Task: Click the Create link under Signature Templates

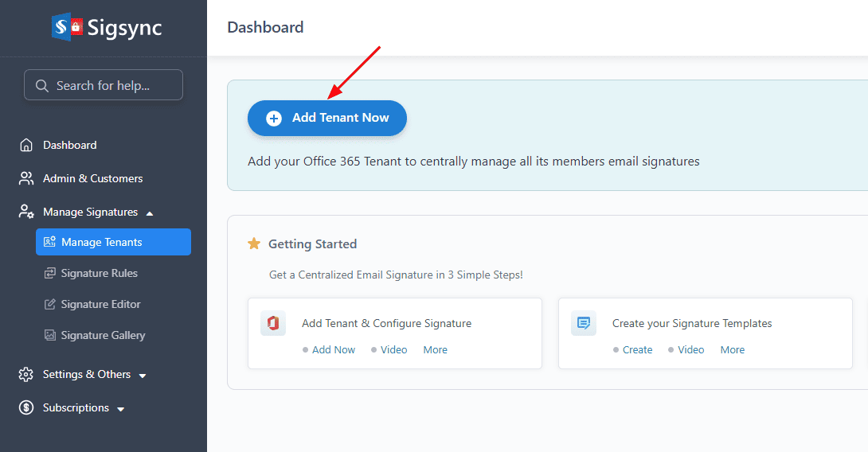Action: [637, 349]
